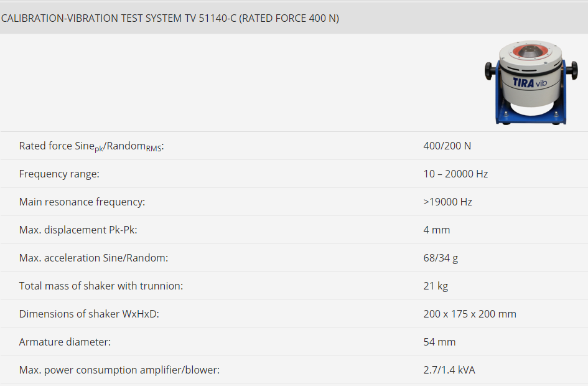588x386 pixels.
Task: Click the TIRA vib shaker product image
Action: pos(531,83)
